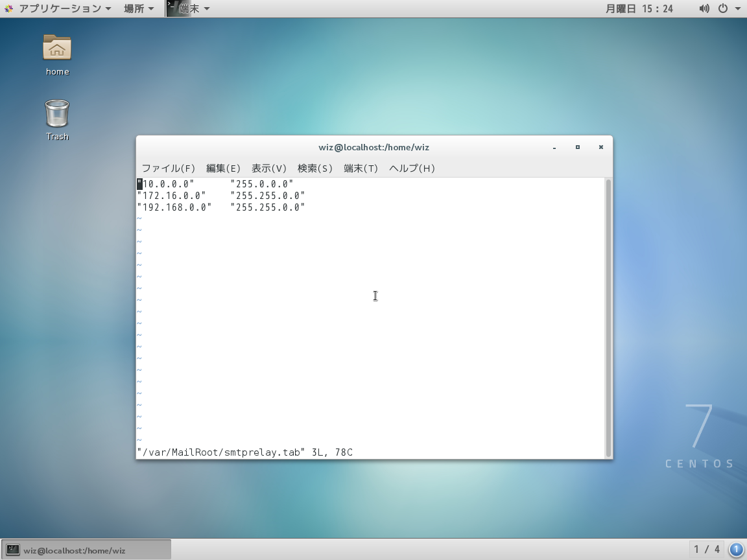Viewport: 747px width, 560px height.
Task: Click the "255.255.0.0" netmask on the 172.16.0.0 line
Action: point(267,196)
